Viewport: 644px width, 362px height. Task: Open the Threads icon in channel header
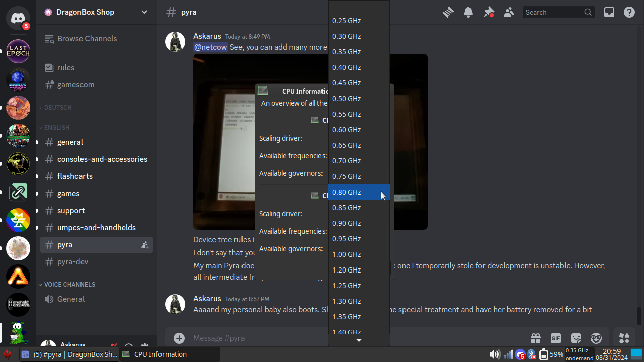coord(448,12)
